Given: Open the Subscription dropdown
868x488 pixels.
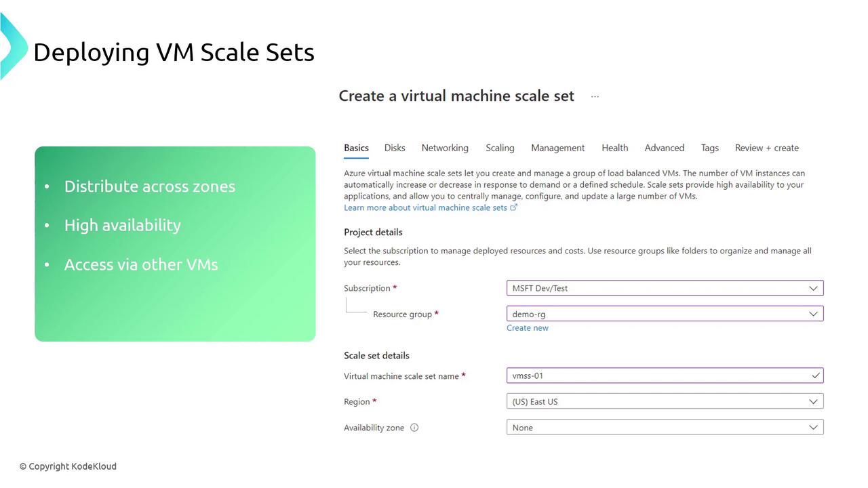Looking at the screenshot, I should coord(665,288).
